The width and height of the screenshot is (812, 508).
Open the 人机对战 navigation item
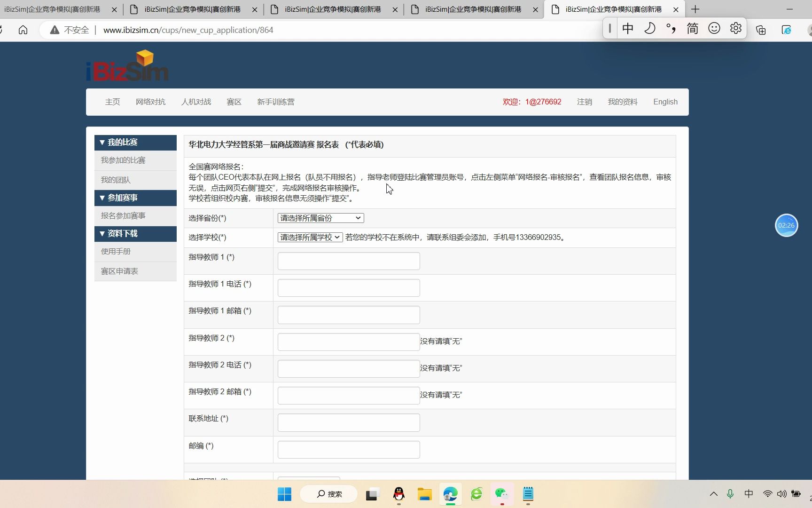(x=196, y=102)
